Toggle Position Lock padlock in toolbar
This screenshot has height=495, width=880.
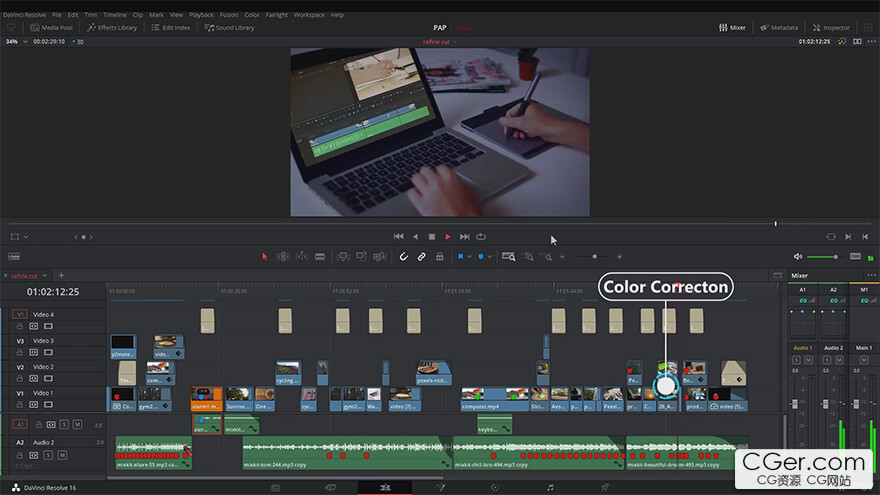(x=439, y=256)
